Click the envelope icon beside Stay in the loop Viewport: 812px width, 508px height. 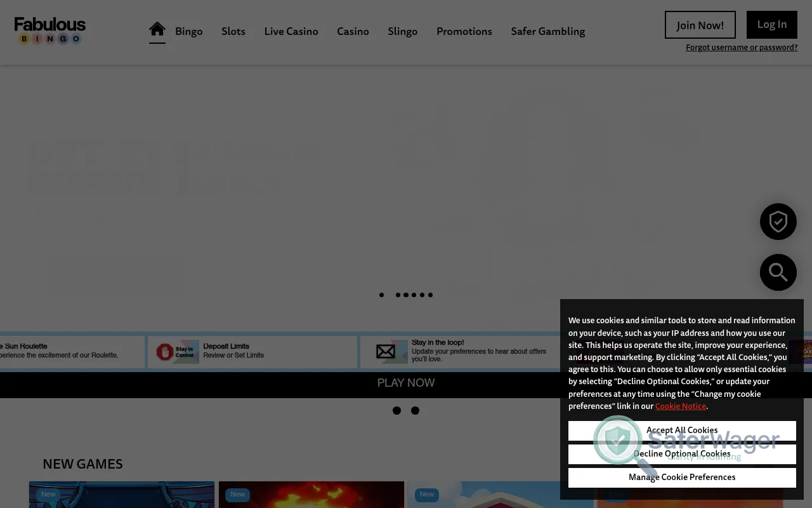[388, 351]
